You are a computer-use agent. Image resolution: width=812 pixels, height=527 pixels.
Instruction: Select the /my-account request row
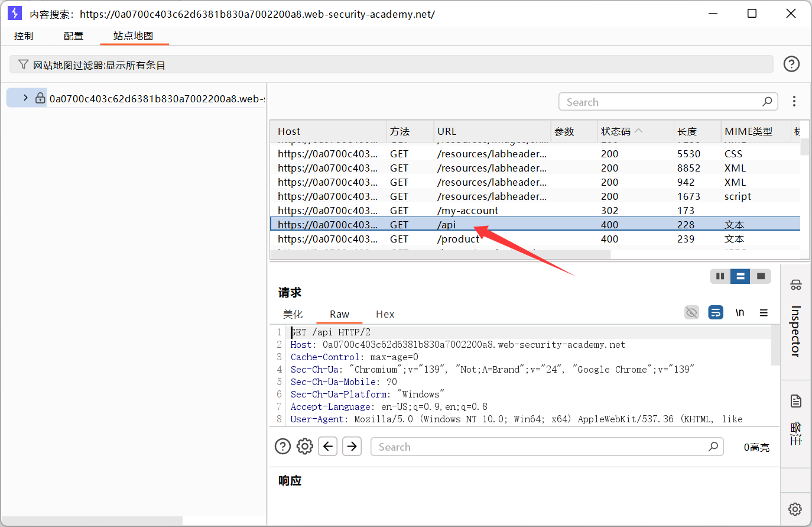[x=467, y=211]
